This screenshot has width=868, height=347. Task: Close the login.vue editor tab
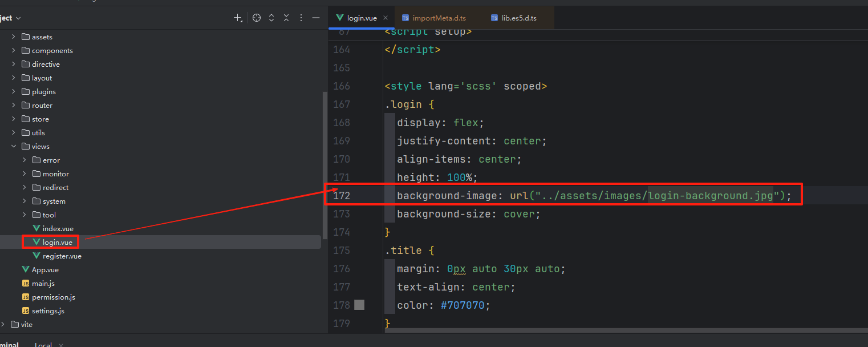(x=386, y=18)
